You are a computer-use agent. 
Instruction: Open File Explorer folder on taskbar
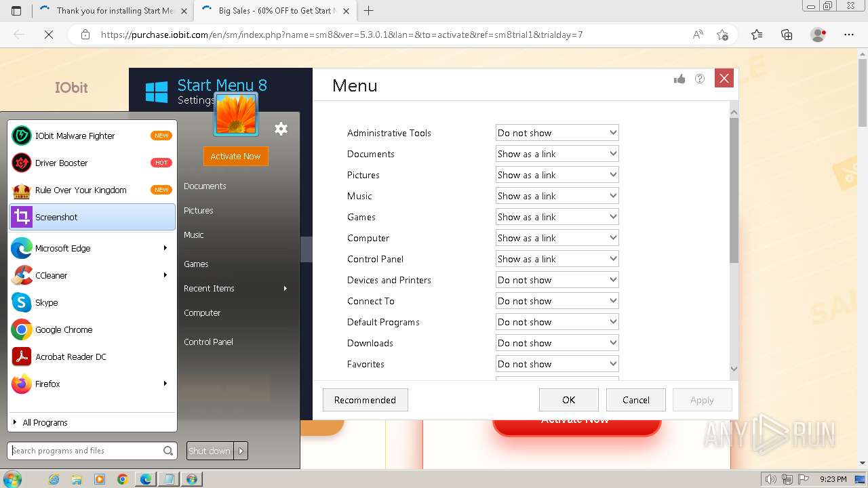pyautogui.click(x=77, y=479)
